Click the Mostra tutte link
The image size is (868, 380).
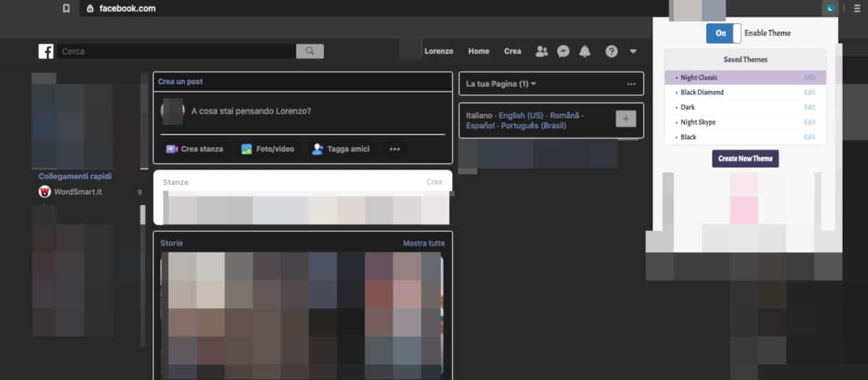pos(423,243)
